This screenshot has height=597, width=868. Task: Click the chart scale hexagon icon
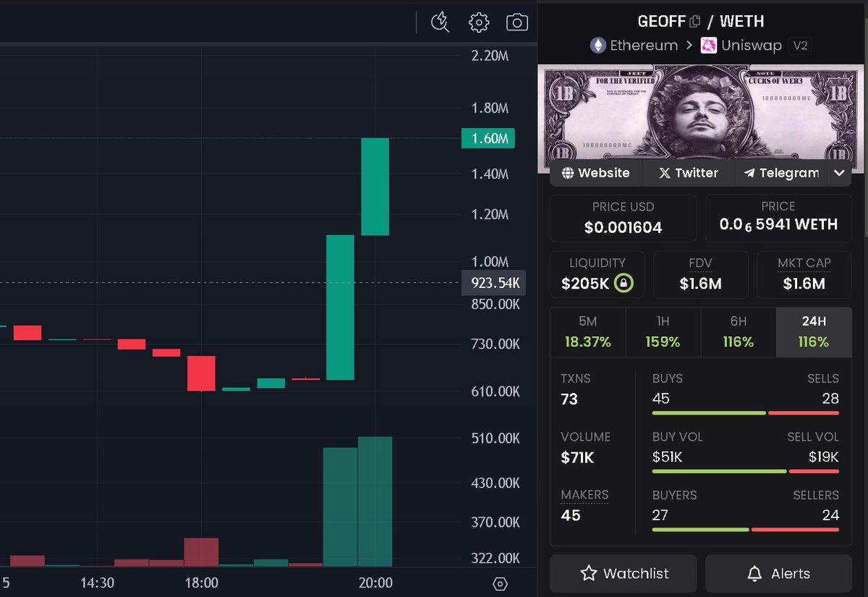click(500, 583)
